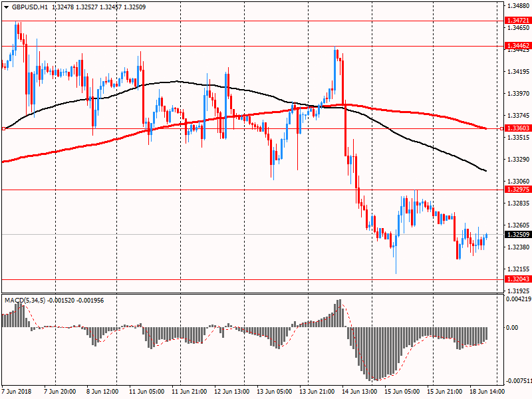
Task: Select the 1.34462 red price level label
Action: pyautogui.click(x=518, y=46)
